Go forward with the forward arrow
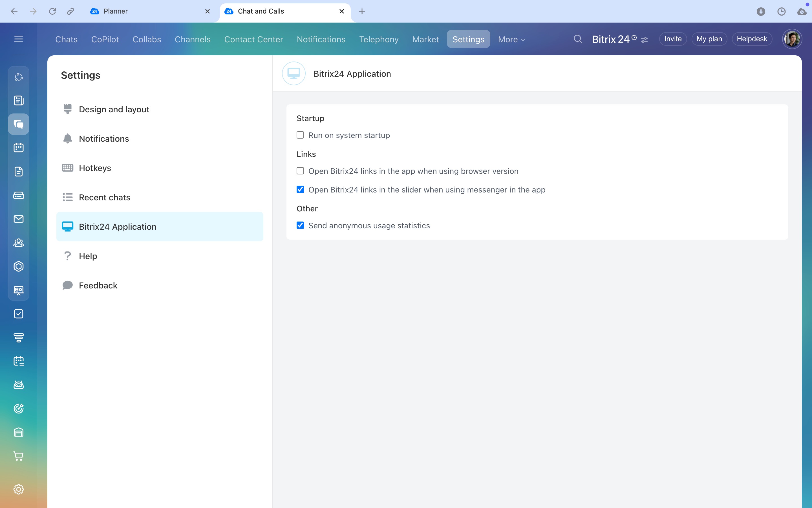The width and height of the screenshot is (812, 508). pos(33,11)
